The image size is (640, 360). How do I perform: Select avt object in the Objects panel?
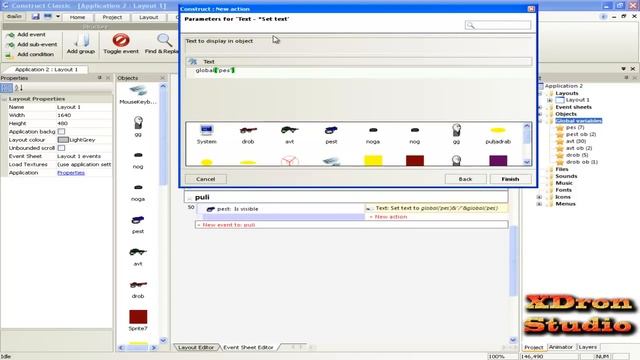(x=138, y=256)
